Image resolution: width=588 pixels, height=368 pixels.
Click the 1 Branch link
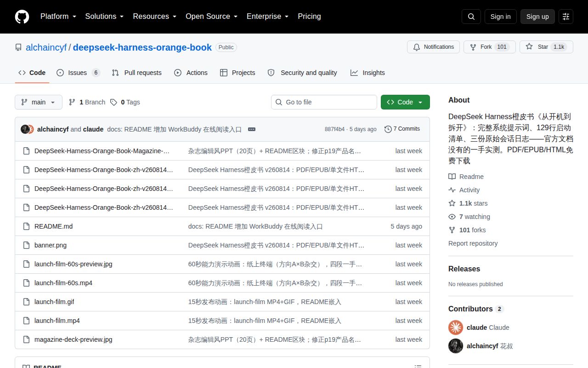(x=87, y=102)
